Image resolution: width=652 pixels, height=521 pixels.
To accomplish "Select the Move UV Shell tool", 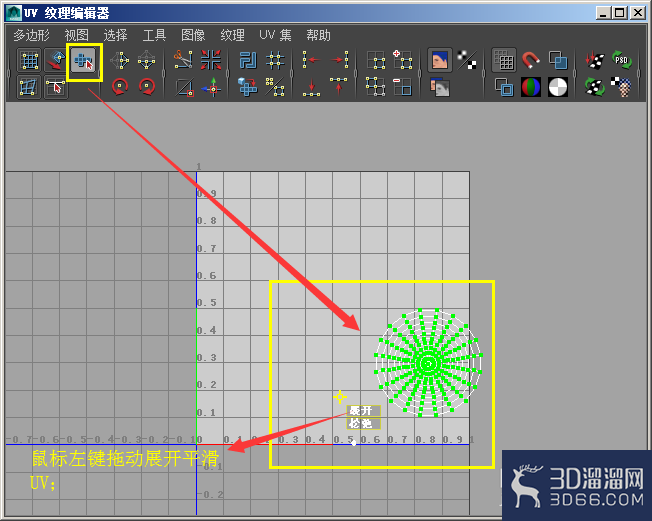I will click(55, 61).
